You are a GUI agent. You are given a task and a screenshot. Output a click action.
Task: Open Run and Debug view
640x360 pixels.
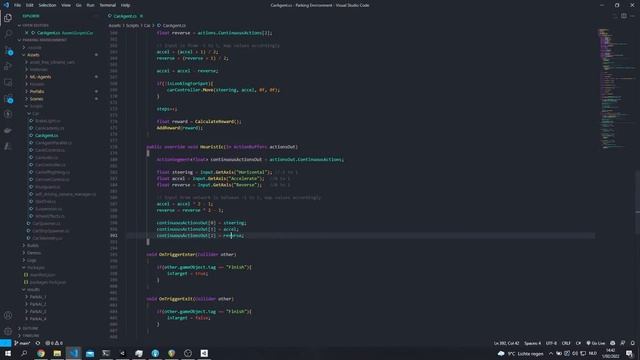pyautogui.click(x=8, y=66)
